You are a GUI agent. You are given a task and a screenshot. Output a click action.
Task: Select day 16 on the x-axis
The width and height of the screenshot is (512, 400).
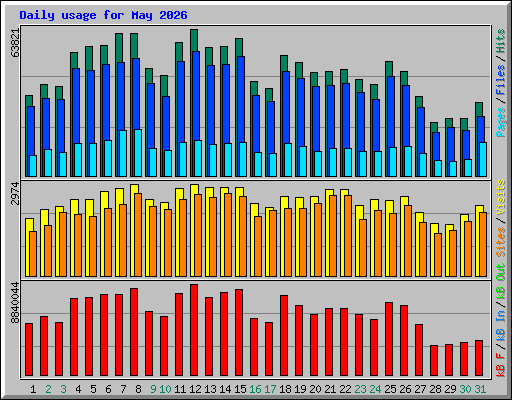[255, 389]
